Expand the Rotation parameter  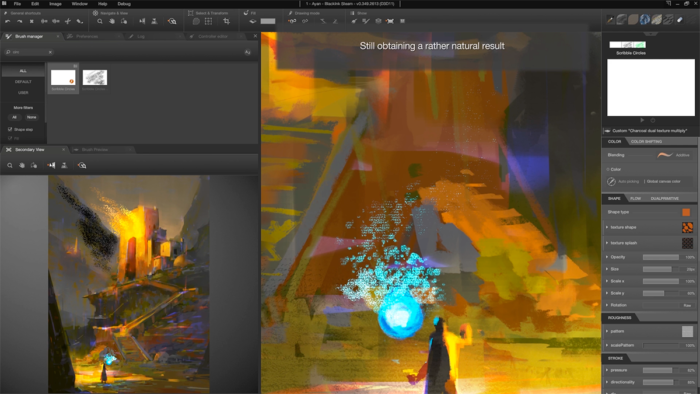pyautogui.click(x=607, y=305)
